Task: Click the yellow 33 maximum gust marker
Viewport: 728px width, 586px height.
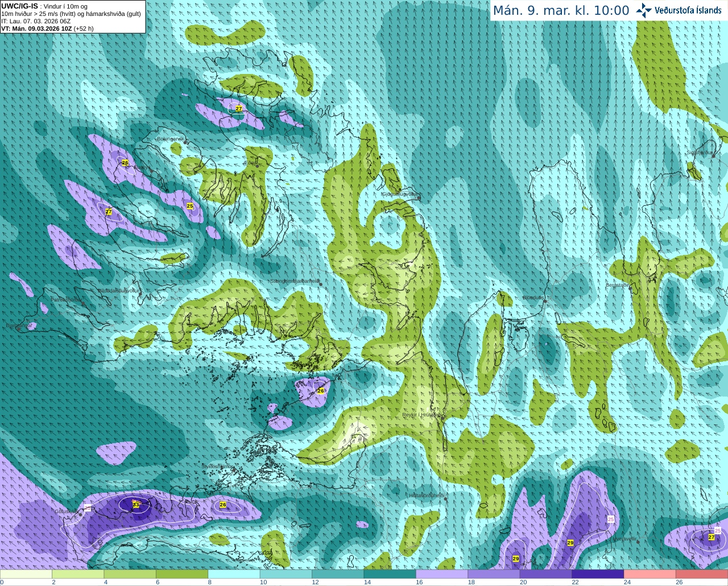Action: (136, 505)
